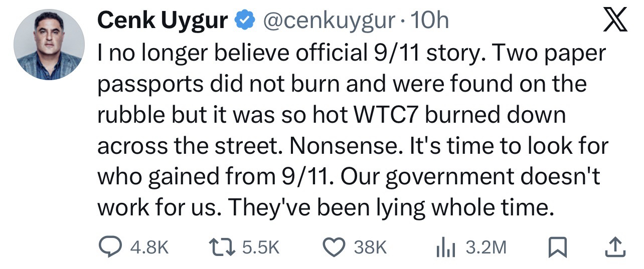Open Cenk Uygur's profile picture

49,44
